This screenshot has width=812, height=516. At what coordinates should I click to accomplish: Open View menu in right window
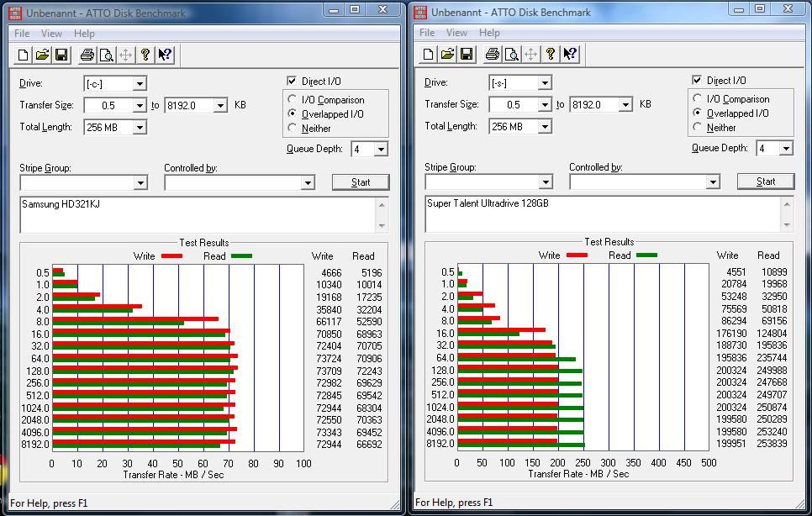tap(456, 33)
